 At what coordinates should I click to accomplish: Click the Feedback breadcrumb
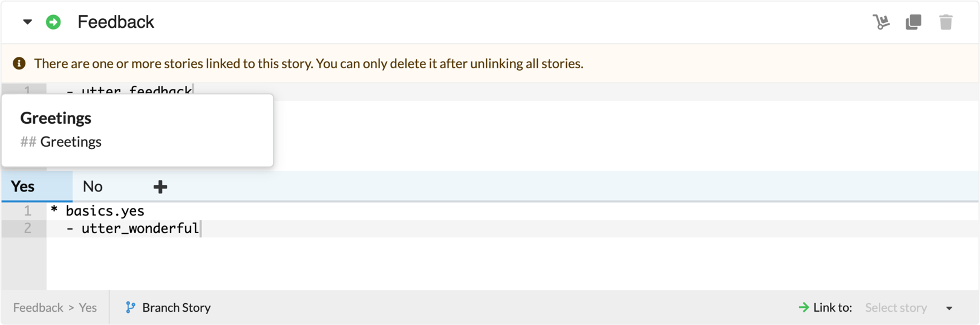(38, 307)
